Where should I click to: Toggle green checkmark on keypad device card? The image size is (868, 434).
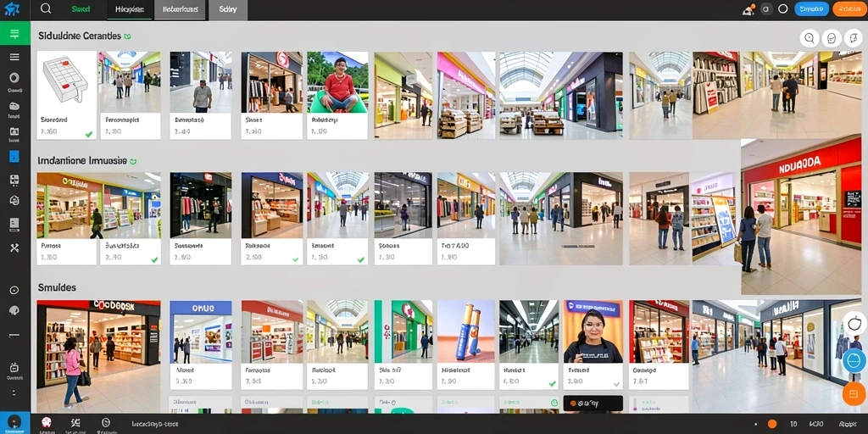click(88, 134)
